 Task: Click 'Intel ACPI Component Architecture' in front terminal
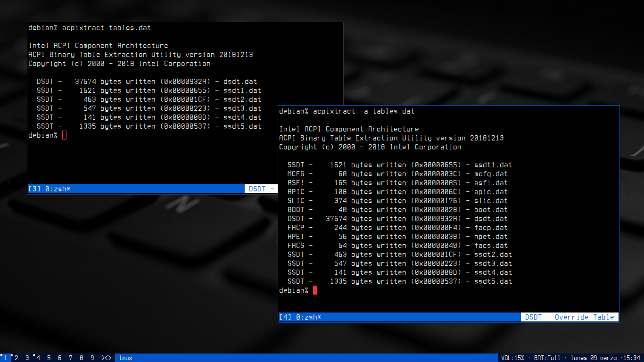349,129
